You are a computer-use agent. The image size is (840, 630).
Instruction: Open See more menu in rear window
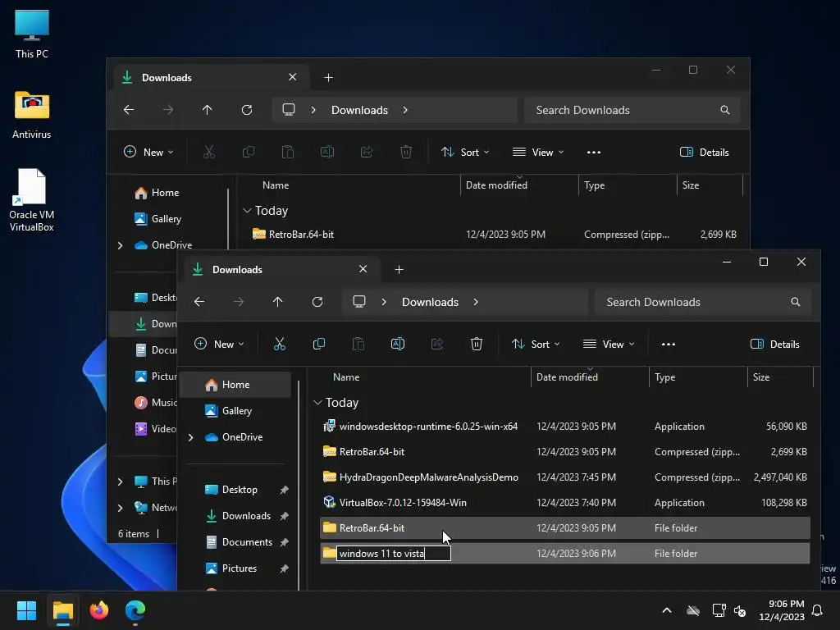pos(594,152)
